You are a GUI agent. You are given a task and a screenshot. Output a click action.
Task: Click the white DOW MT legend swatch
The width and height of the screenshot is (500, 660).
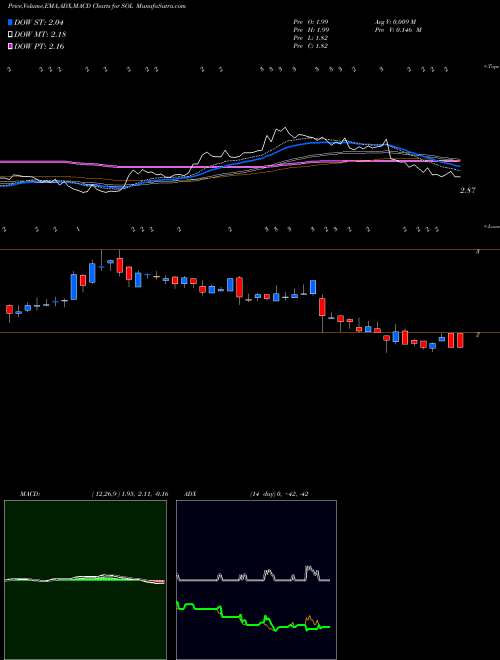tap(11, 35)
